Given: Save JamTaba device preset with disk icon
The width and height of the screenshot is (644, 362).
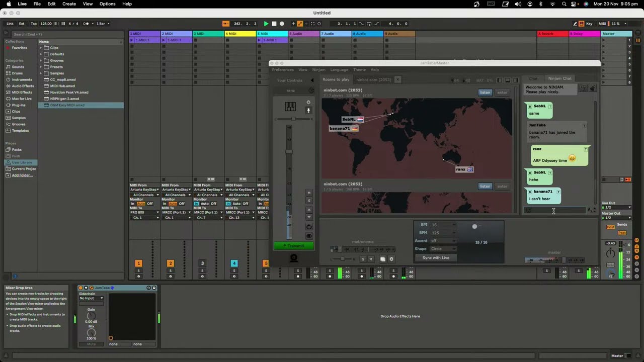Looking at the screenshot, I should tap(154, 288).
